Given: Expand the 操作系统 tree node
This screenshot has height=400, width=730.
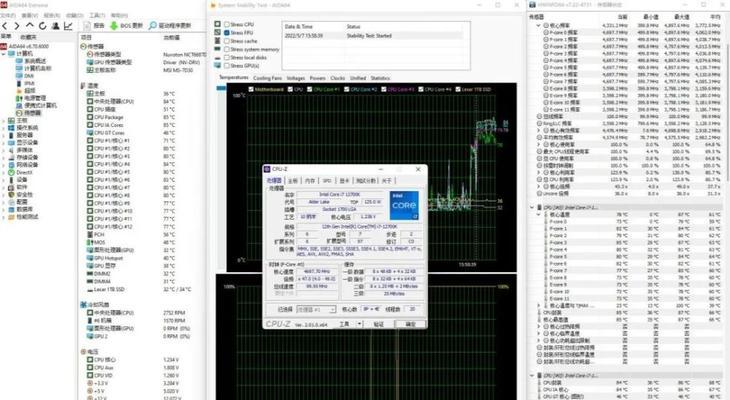Looking at the screenshot, I should pyautogui.click(x=4, y=128).
